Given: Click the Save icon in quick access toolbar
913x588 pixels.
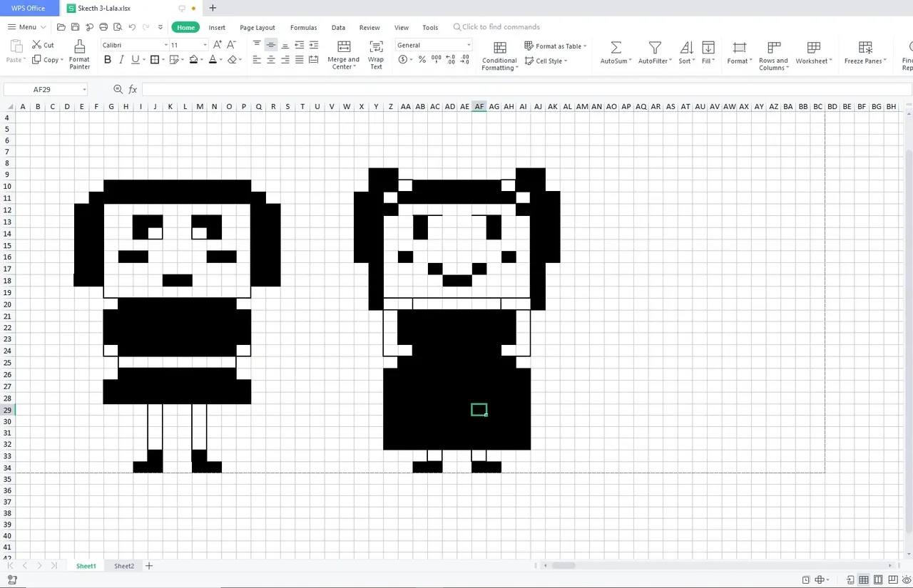Looking at the screenshot, I should tap(76, 27).
